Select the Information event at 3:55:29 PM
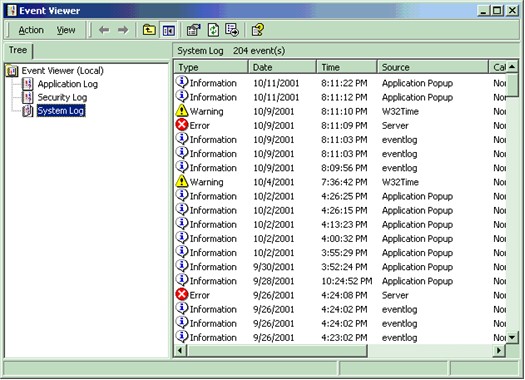Image resolution: width=525 pixels, height=380 pixels. click(x=341, y=253)
